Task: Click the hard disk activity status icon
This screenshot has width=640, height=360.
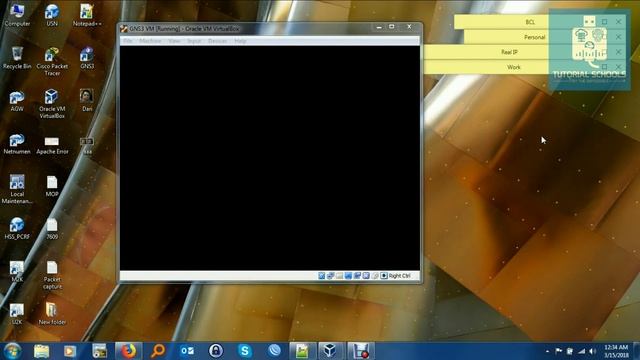Action: tap(322, 276)
